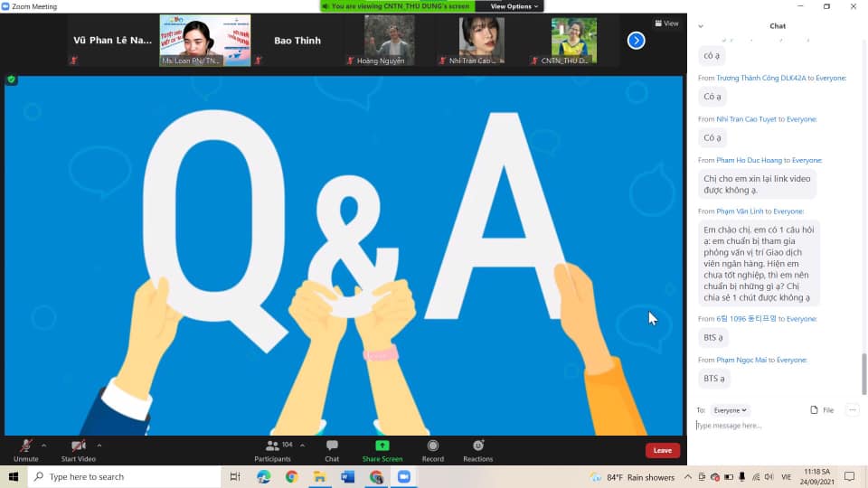The height and width of the screenshot is (488, 868).
Task: Open the three-dots chat options menu
Action: pyautogui.click(x=852, y=410)
